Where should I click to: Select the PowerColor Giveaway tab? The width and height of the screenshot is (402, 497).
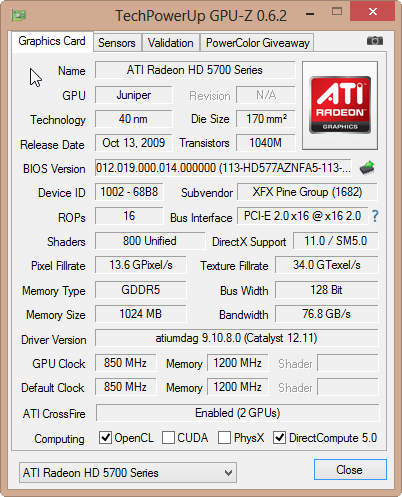click(257, 43)
